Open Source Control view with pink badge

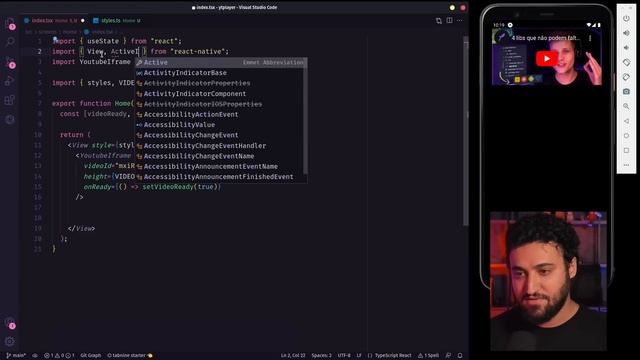coord(10,62)
